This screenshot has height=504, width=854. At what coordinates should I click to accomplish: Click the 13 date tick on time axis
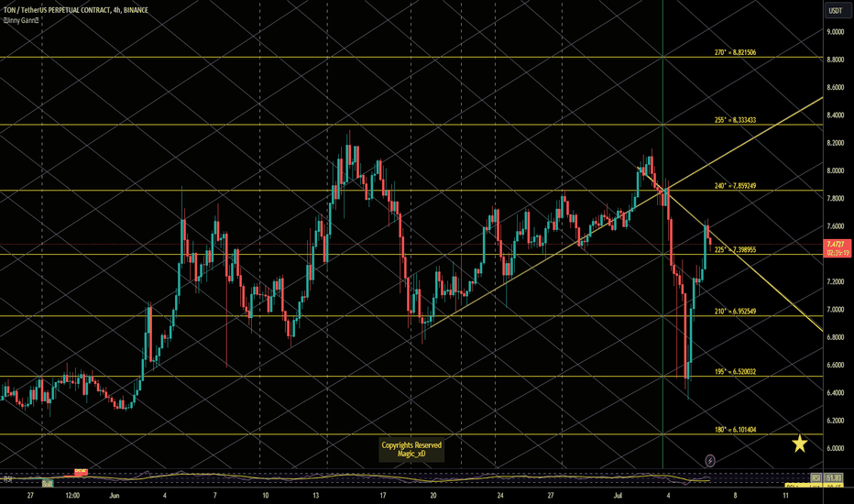[x=316, y=496]
